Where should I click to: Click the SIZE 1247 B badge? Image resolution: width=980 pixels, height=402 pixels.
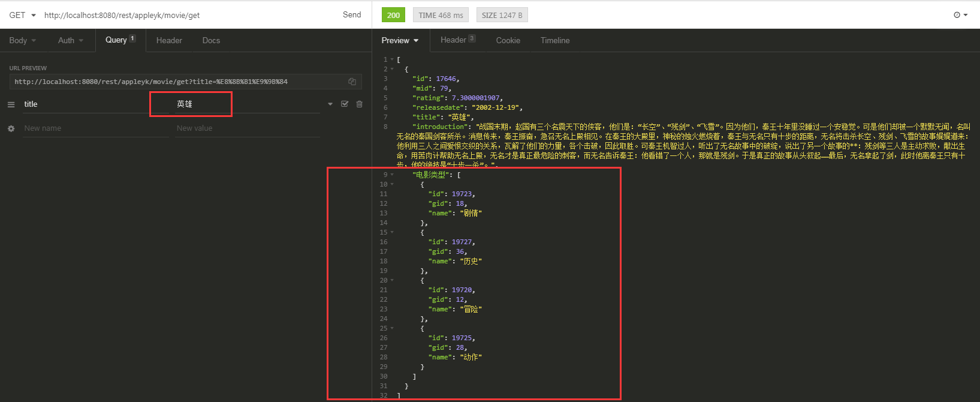pos(502,15)
